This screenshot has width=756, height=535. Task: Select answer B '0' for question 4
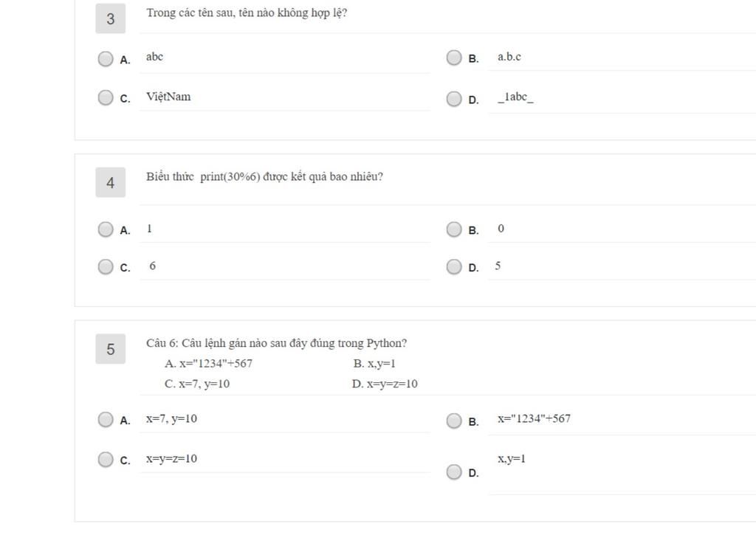pos(454,229)
